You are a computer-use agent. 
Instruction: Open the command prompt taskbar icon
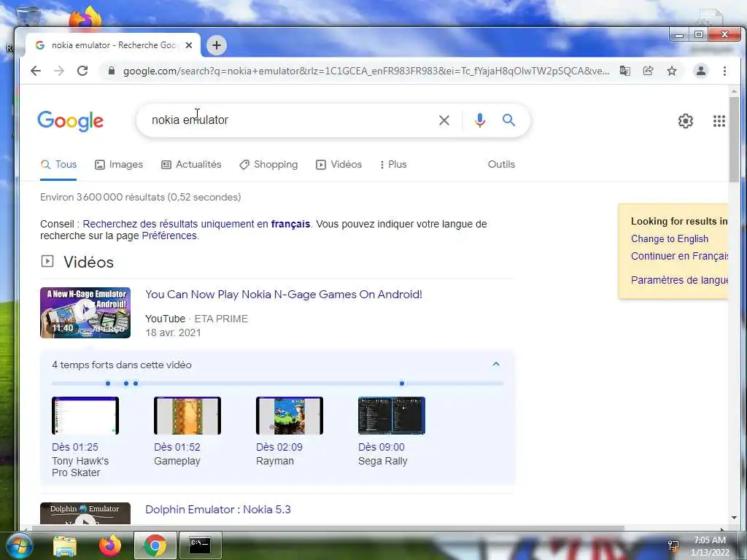(x=200, y=545)
